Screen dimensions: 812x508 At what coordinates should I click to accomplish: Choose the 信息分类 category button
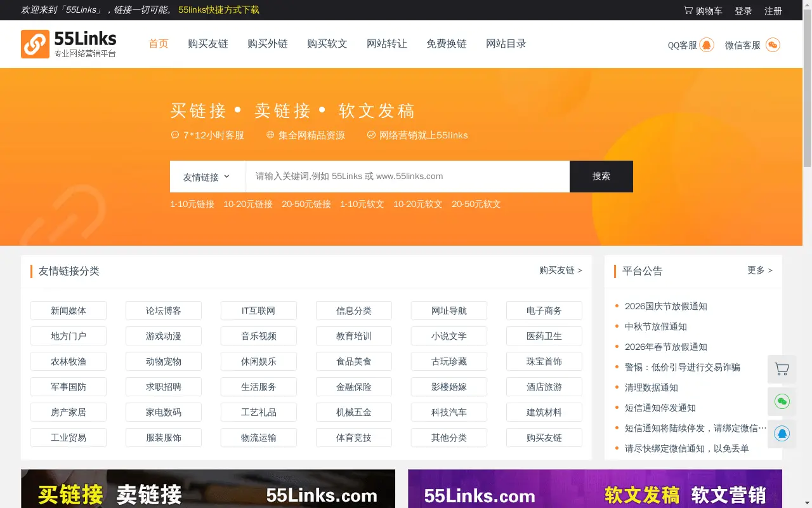[x=354, y=311]
